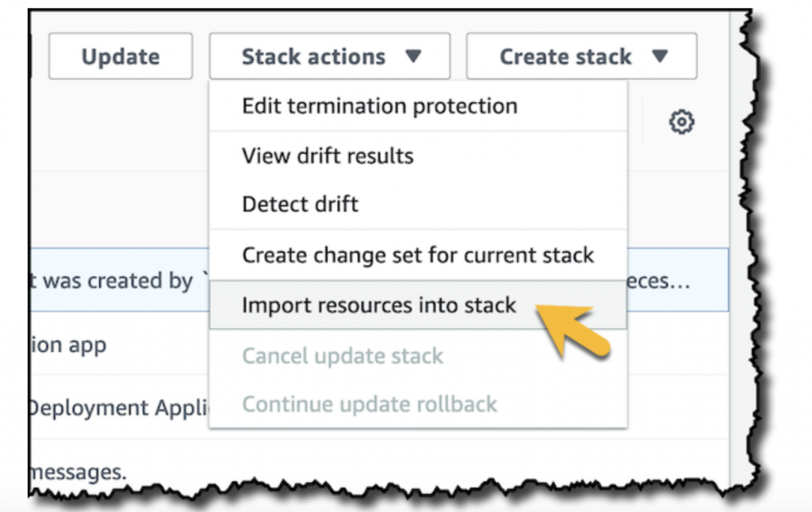Open the table settings gear icon
The height and width of the screenshot is (512, 812).
[681, 122]
